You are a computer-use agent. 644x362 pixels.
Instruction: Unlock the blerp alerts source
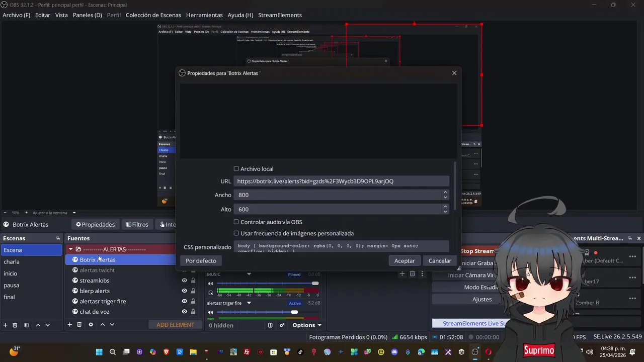tap(193, 291)
